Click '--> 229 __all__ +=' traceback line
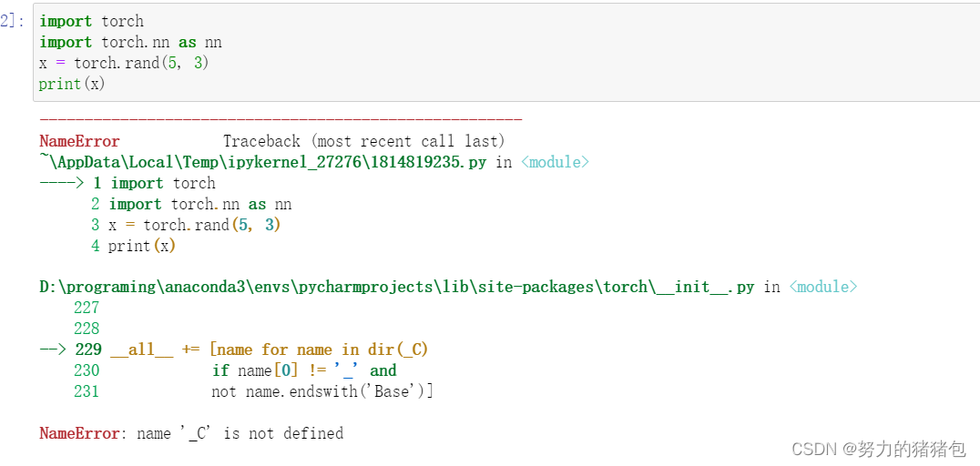The image size is (980, 466). pos(234,349)
